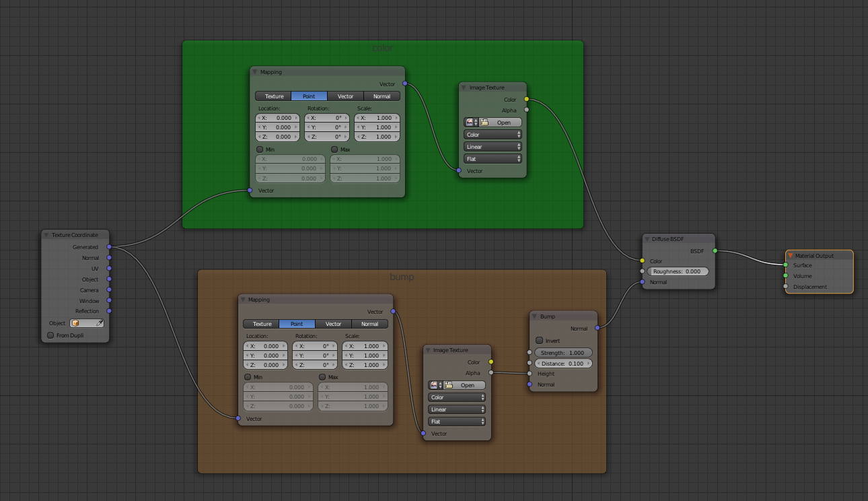This screenshot has height=501, width=868.
Task: Click the BSDF output socket on Diffuse BSDF
Action: [x=715, y=250]
